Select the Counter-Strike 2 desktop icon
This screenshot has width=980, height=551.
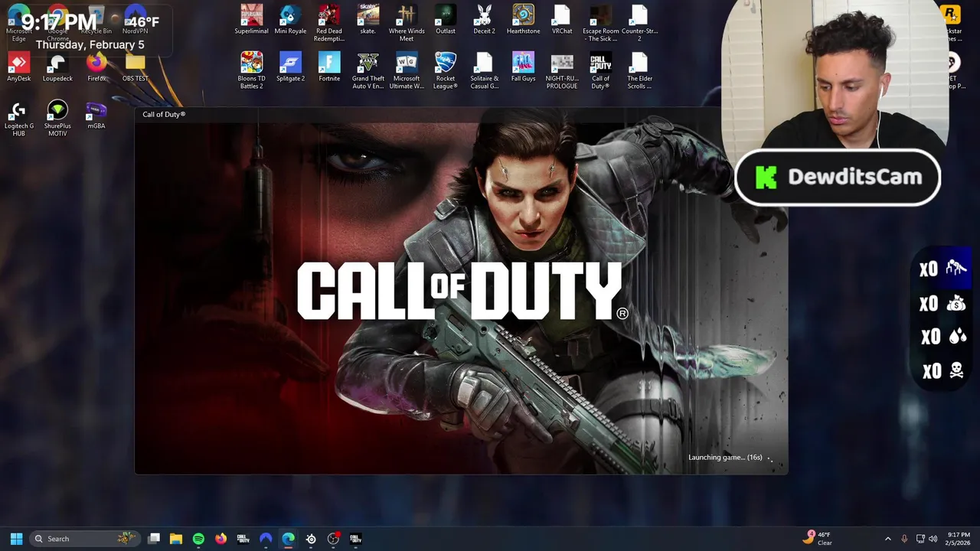[x=639, y=23]
